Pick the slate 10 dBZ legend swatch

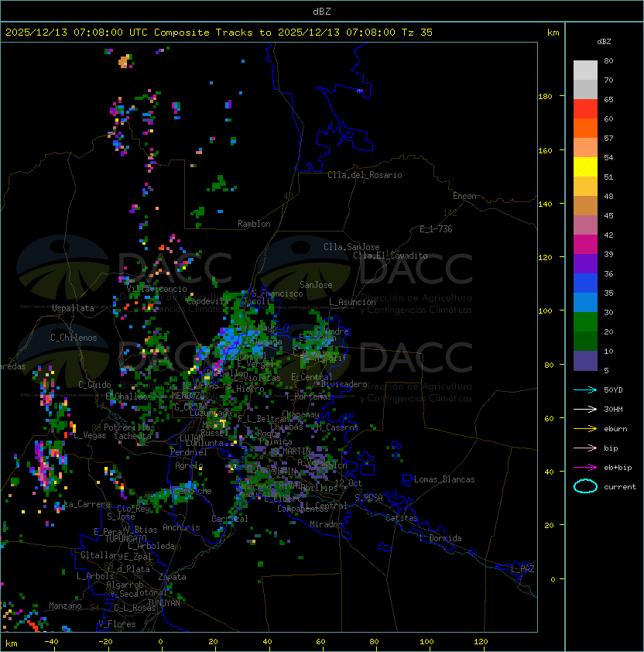point(585,361)
